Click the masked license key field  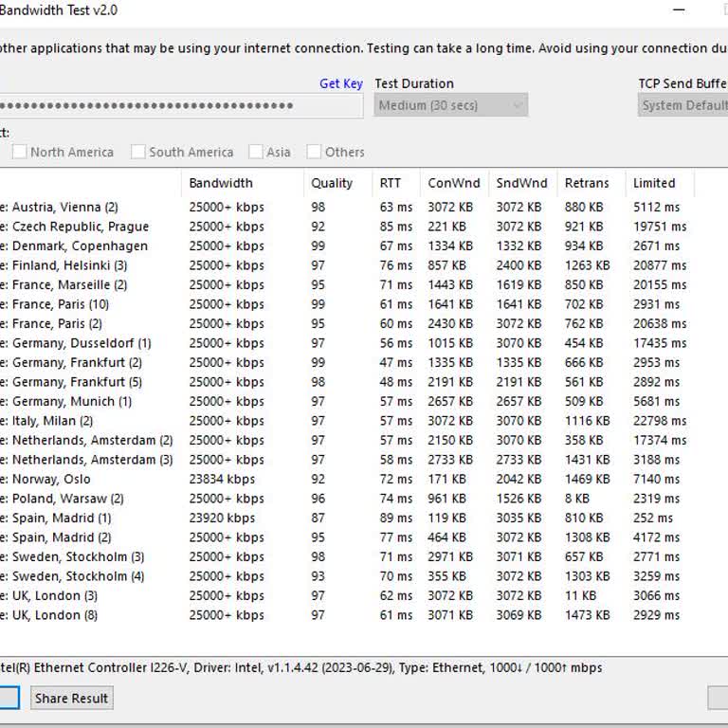click(x=178, y=105)
